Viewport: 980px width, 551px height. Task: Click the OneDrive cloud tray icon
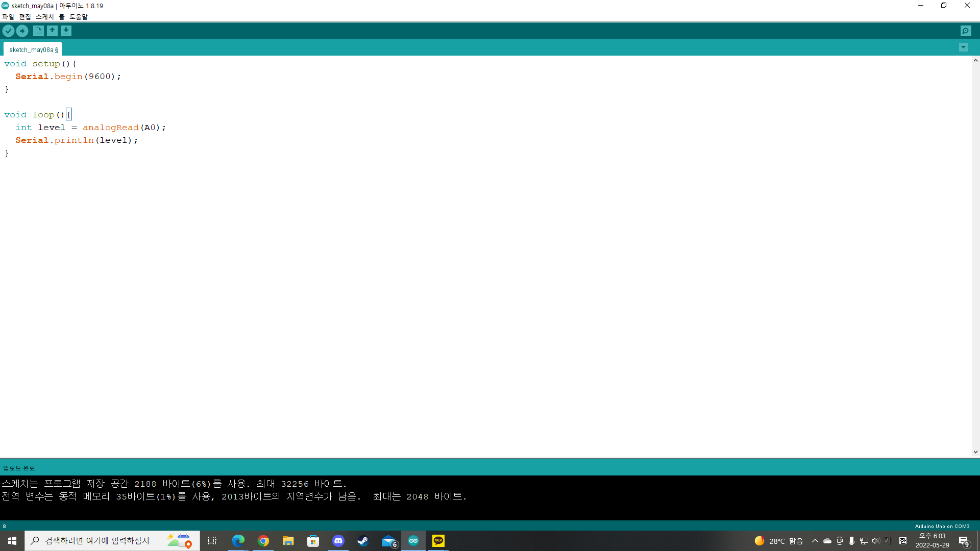[827, 541]
